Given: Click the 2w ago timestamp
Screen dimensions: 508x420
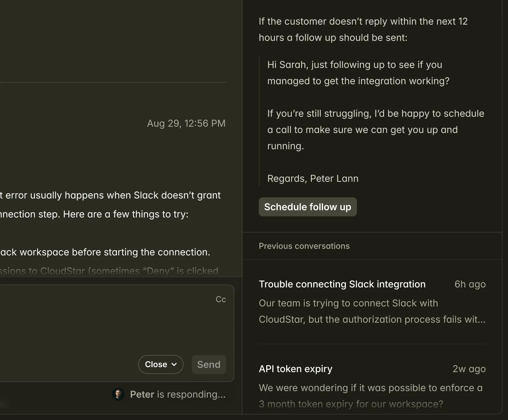Looking at the screenshot, I should (x=469, y=369).
